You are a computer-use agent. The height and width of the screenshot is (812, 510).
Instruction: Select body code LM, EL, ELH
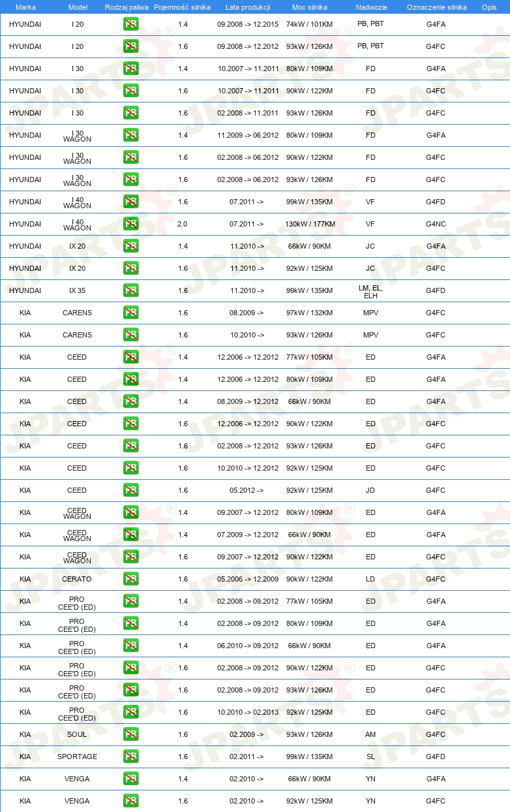point(370,291)
